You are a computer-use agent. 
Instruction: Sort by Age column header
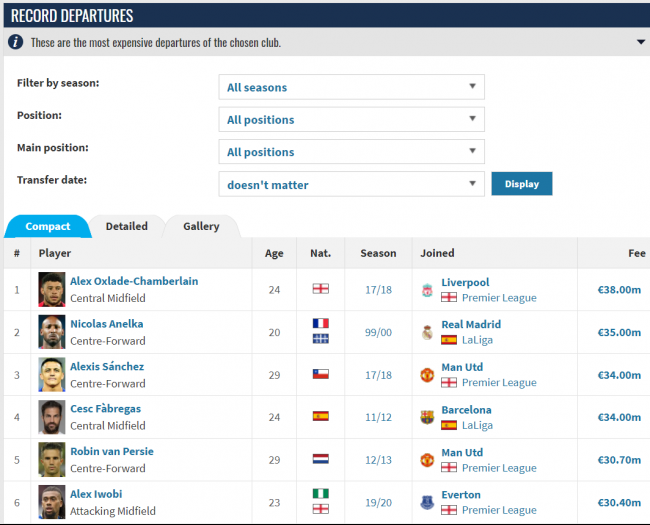[x=274, y=253]
